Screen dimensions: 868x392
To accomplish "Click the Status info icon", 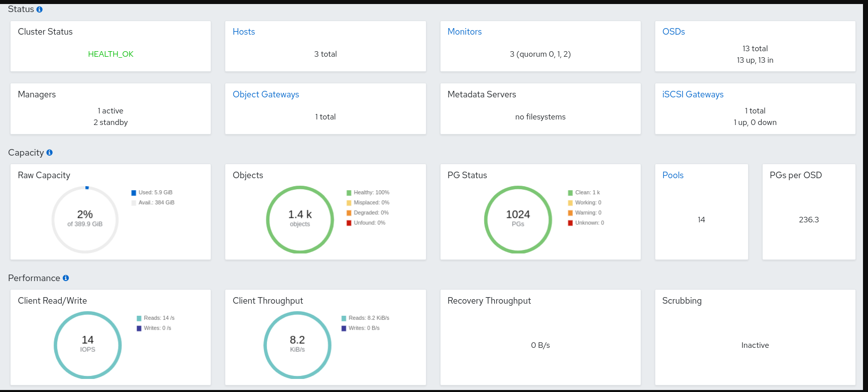I will click(40, 10).
